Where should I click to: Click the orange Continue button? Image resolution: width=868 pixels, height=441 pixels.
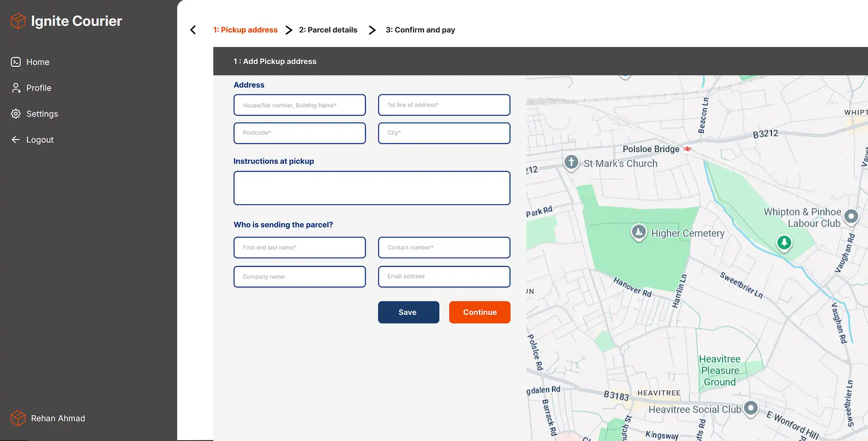pyautogui.click(x=480, y=312)
